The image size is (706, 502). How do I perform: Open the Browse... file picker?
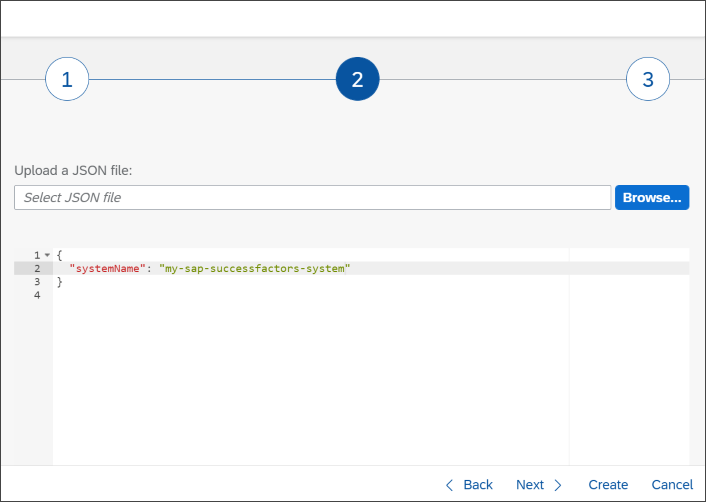tap(652, 198)
